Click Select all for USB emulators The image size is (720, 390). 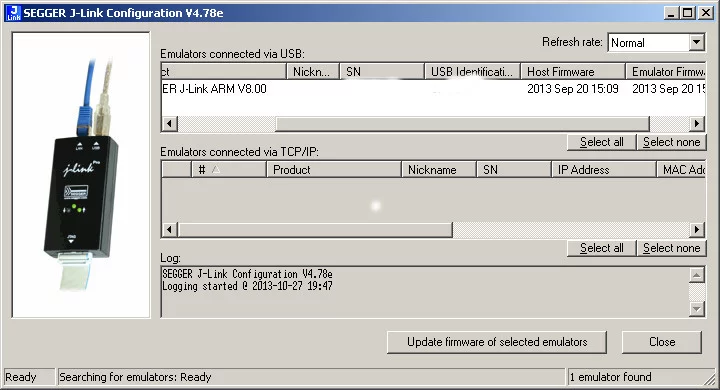pyautogui.click(x=602, y=142)
